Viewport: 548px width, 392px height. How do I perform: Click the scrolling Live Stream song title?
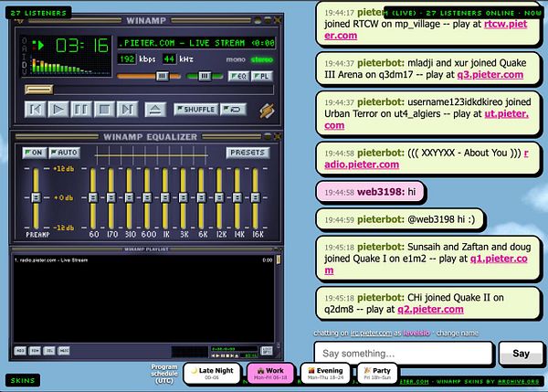196,43
